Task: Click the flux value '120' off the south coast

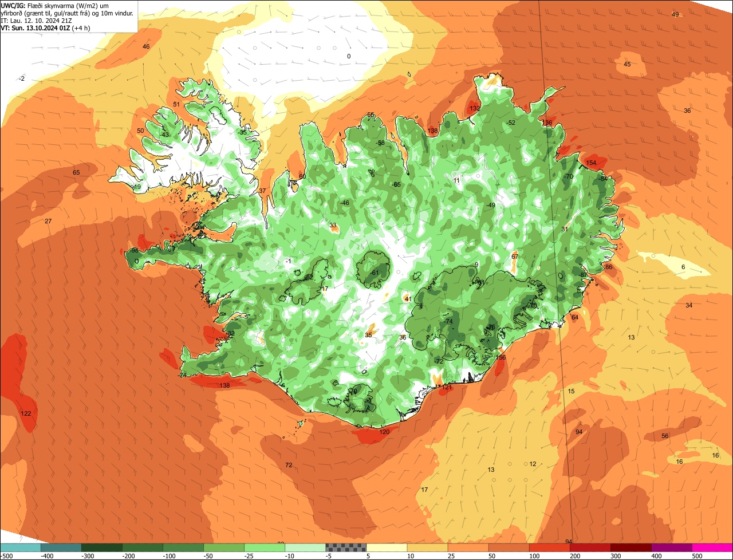Action: tap(384, 432)
